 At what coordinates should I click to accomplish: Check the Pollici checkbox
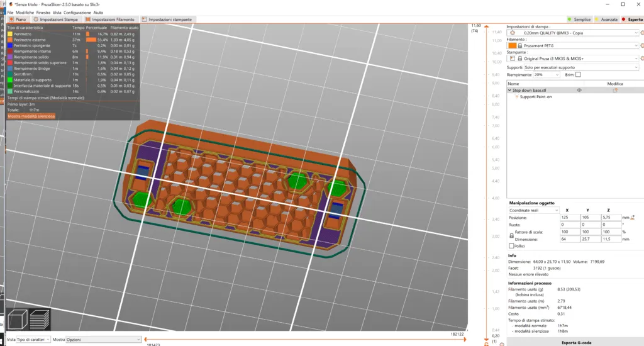pyautogui.click(x=511, y=246)
